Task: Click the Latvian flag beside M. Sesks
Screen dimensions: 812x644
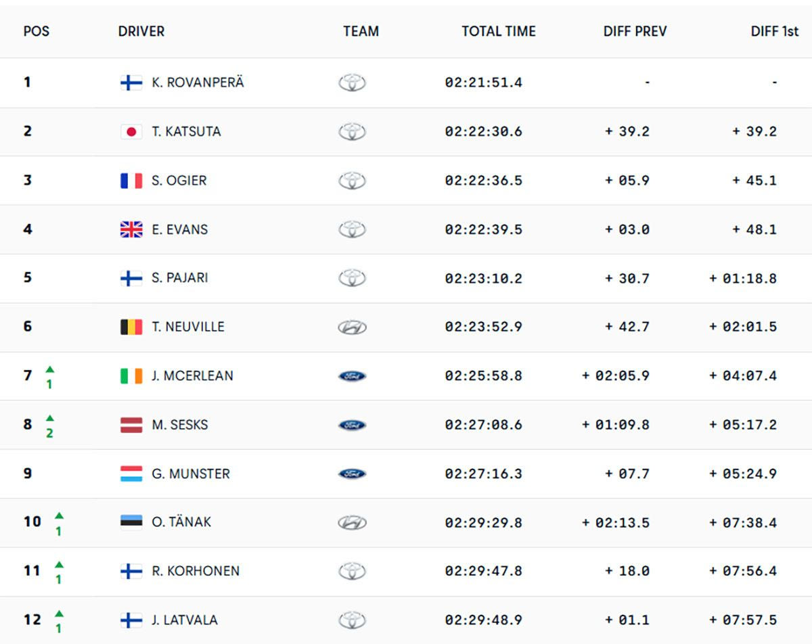Action: pos(131,425)
